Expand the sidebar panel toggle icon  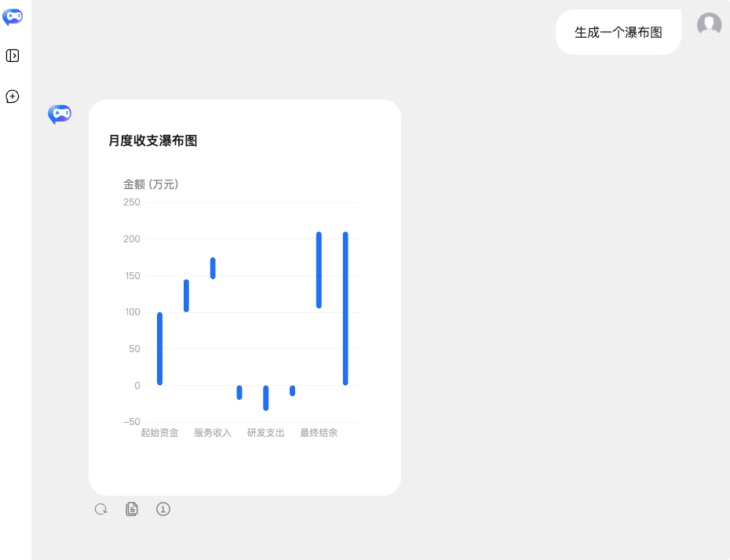coord(13,56)
